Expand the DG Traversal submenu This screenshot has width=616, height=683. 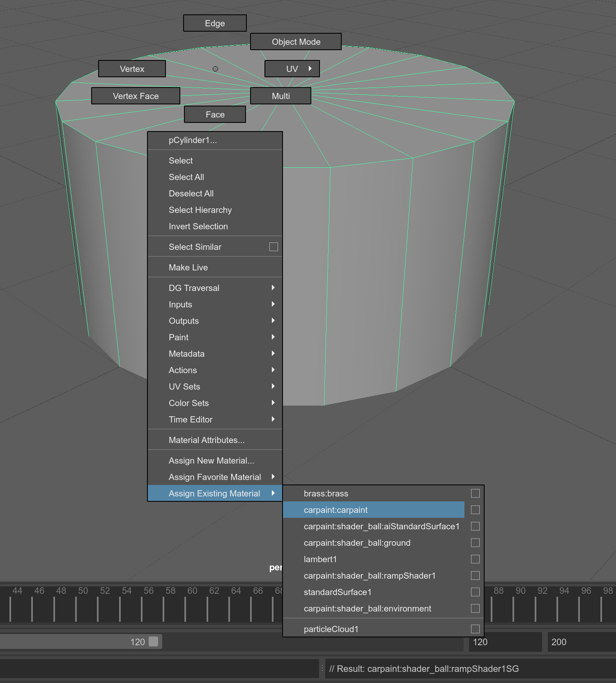[x=215, y=288]
